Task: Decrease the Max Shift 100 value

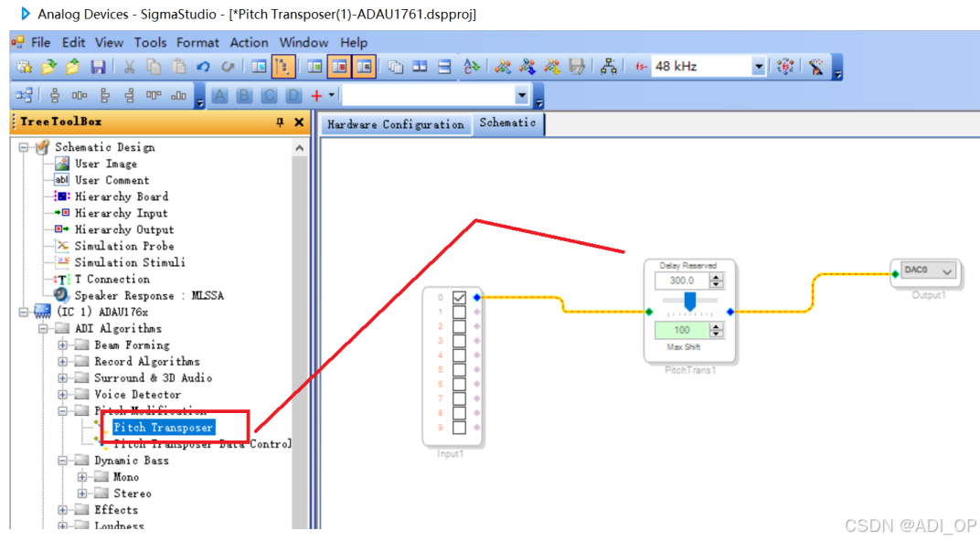Action: [716, 334]
